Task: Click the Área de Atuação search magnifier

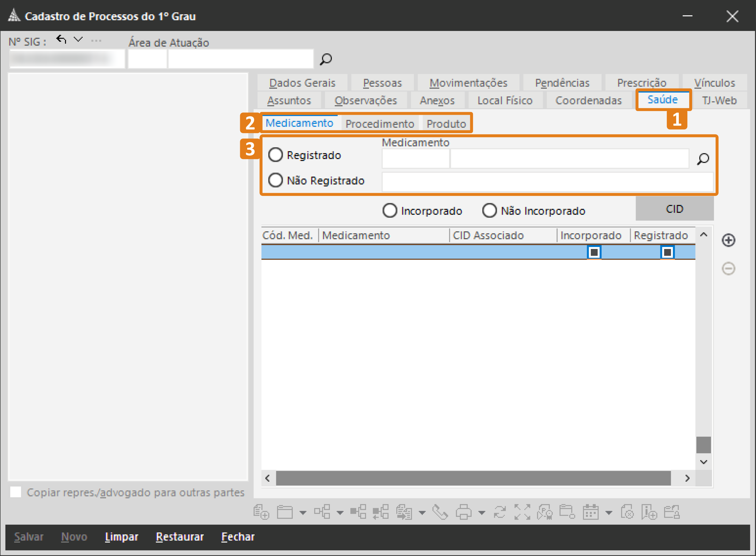Action: click(x=326, y=59)
